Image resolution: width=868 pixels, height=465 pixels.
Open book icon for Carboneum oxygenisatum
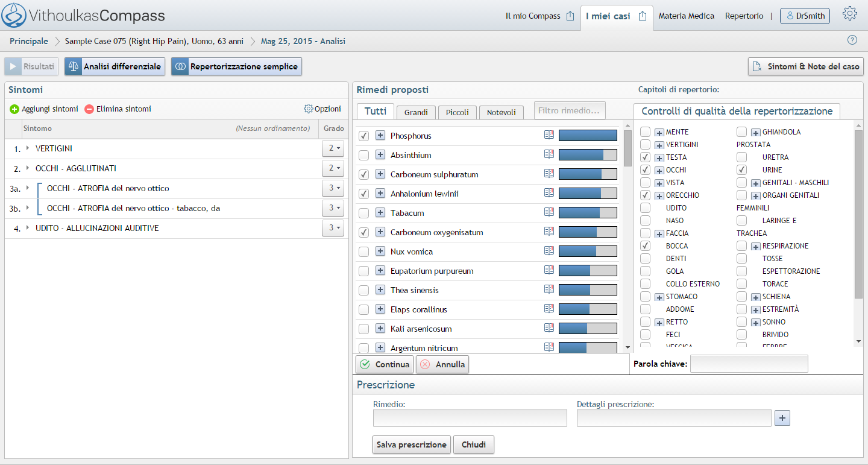tap(549, 232)
